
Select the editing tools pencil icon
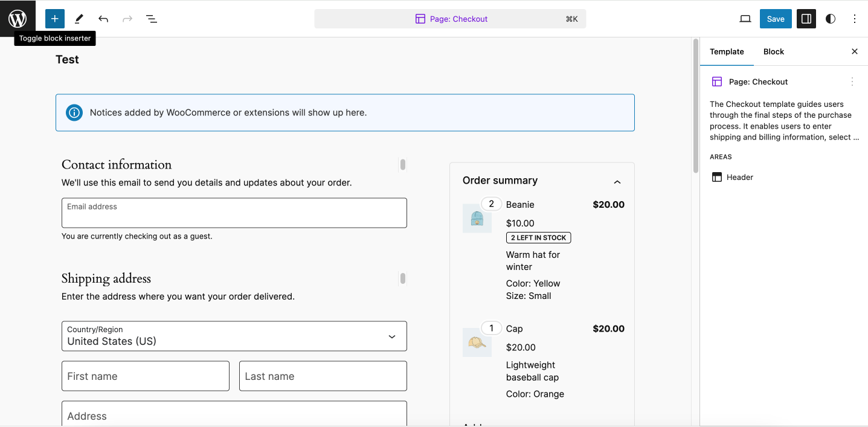(79, 19)
